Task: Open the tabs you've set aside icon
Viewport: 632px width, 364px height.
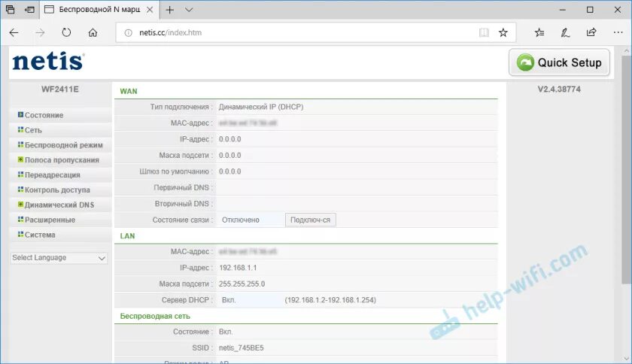Action: (x=10, y=10)
